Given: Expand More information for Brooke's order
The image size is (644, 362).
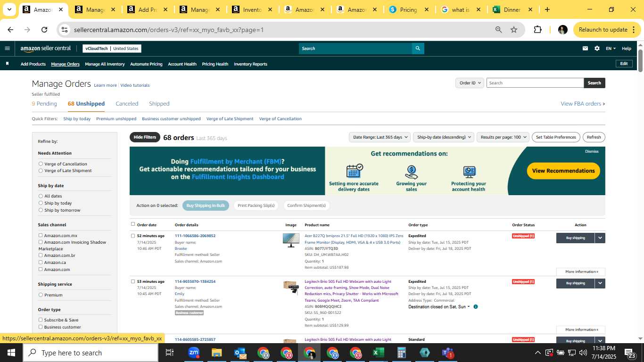Looking at the screenshot, I should click(581, 272).
